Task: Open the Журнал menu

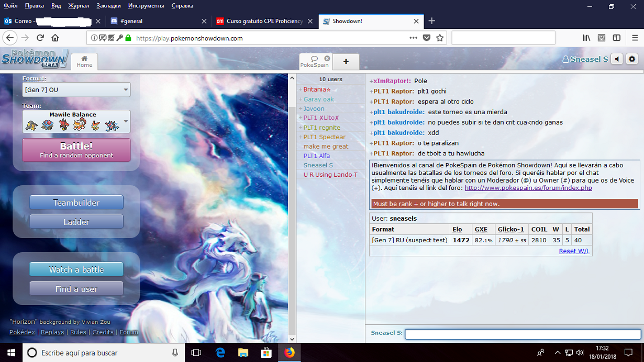Action: tap(79, 6)
